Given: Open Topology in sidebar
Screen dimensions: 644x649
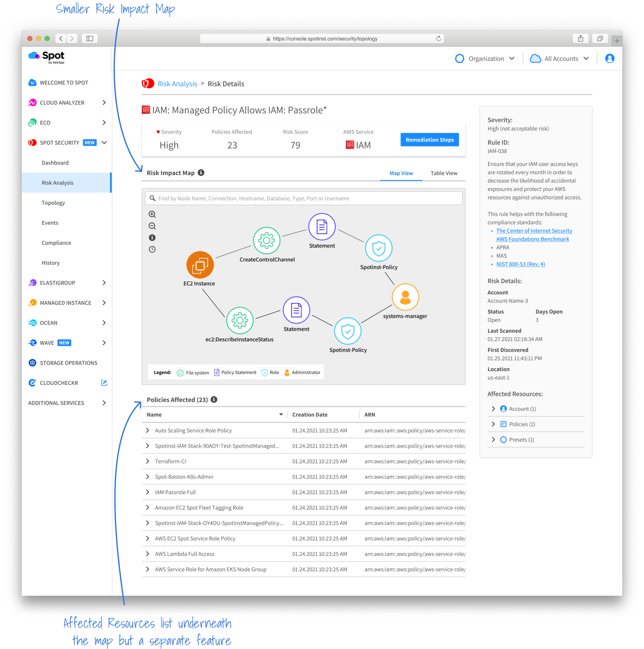Looking at the screenshot, I should [53, 203].
